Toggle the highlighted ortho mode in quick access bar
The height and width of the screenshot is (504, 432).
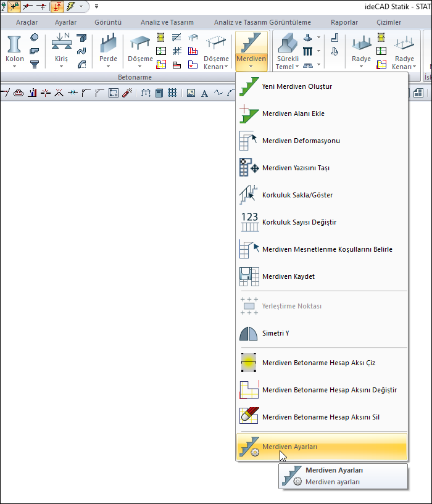[57, 7]
